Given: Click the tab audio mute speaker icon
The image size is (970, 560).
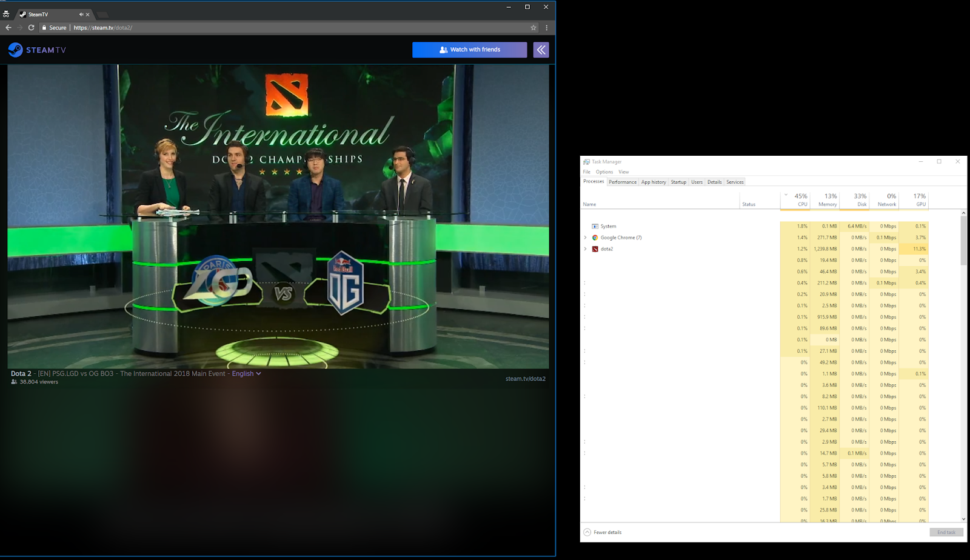Looking at the screenshot, I should pyautogui.click(x=81, y=14).
